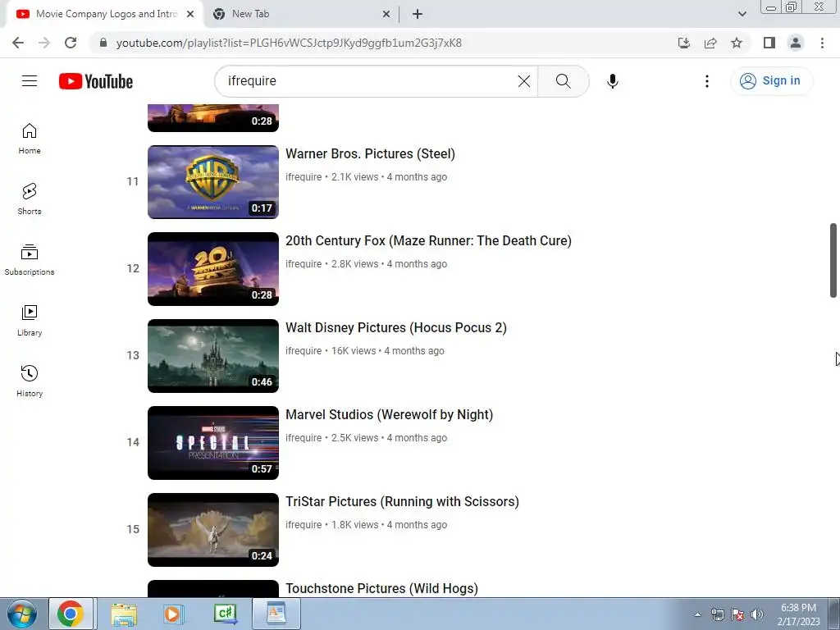Show hidden system tray icons
The width and height of the screenshot is (840, 630).
[x=697, y=614]
